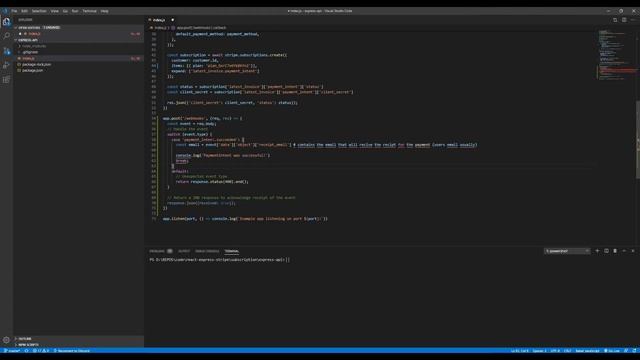This screenshot has width=640, height=360.
Task: Click the Spaces indentation status item
Action: click(x=539, y=351)
